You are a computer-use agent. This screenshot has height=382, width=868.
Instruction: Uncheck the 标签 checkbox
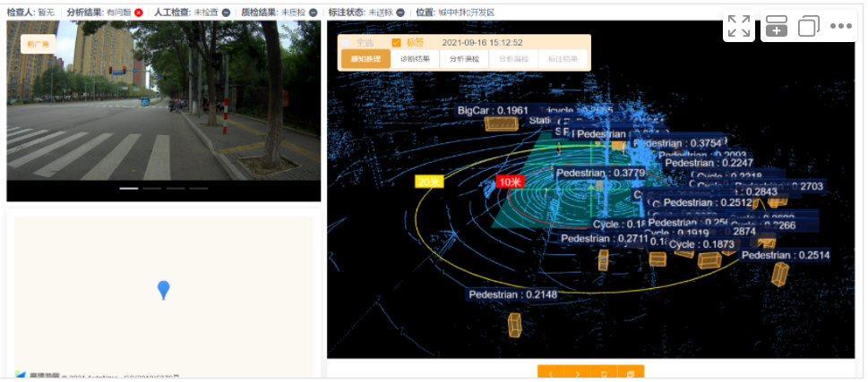[397, 42]
